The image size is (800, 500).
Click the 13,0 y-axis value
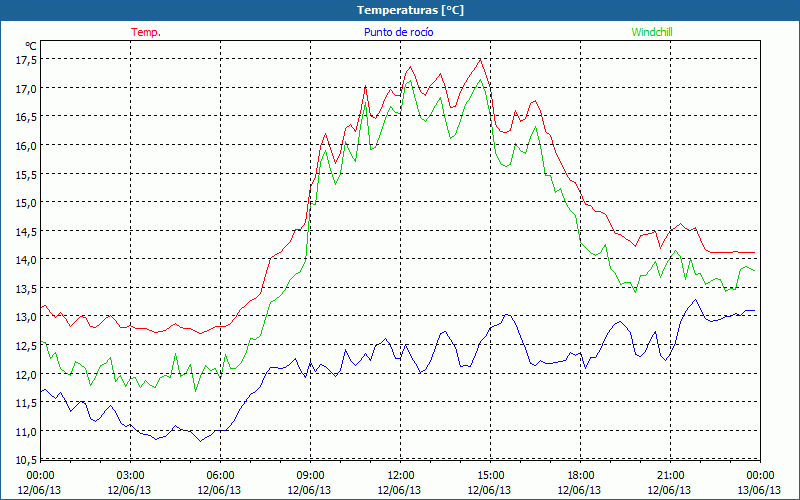27,317
